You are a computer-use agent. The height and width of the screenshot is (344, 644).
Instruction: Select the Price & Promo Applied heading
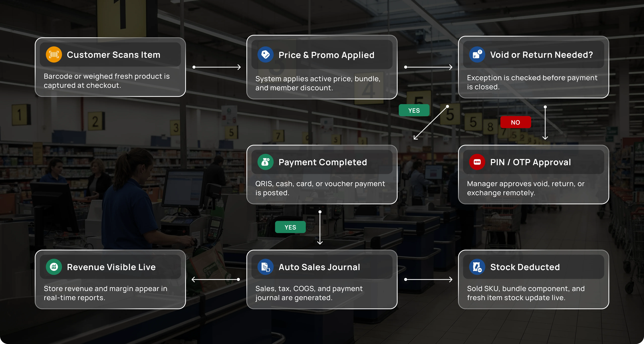tap(327, 55)
